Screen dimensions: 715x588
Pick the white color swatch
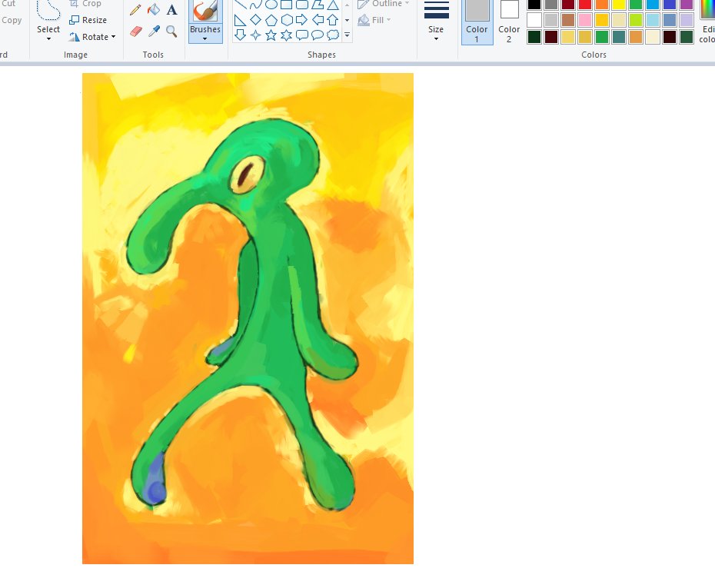coord(534,20)
